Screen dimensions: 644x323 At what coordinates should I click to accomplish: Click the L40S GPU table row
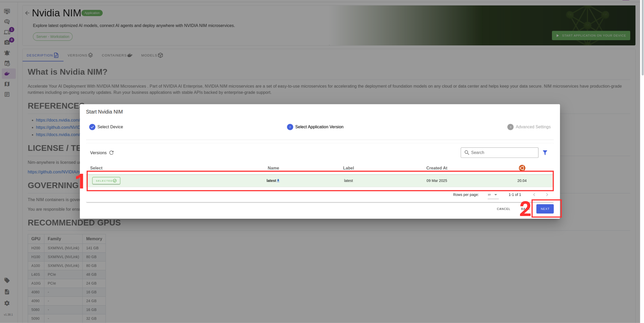click(x=67, y=275)
